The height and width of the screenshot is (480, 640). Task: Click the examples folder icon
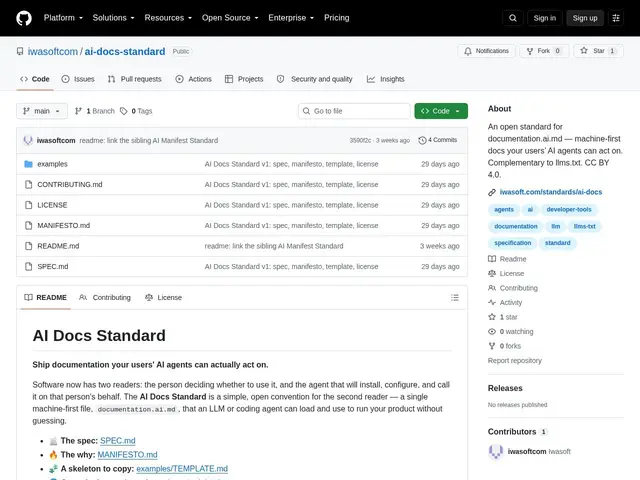point(28,164)
